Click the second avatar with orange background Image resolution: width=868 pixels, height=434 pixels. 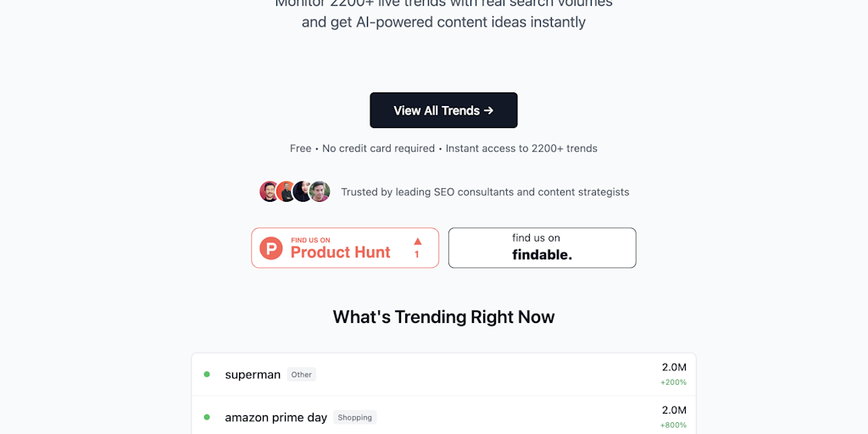[x=286, y=192]
